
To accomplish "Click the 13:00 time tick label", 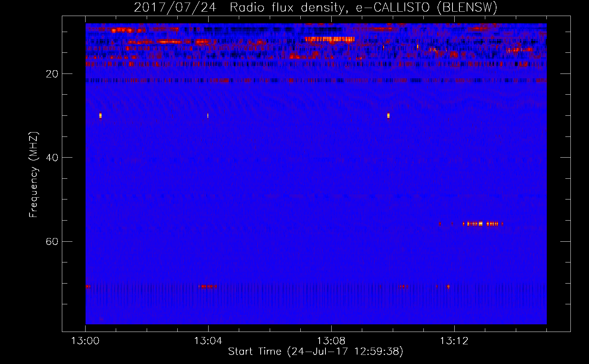I will pyautogui.click(x=85, y=341).
